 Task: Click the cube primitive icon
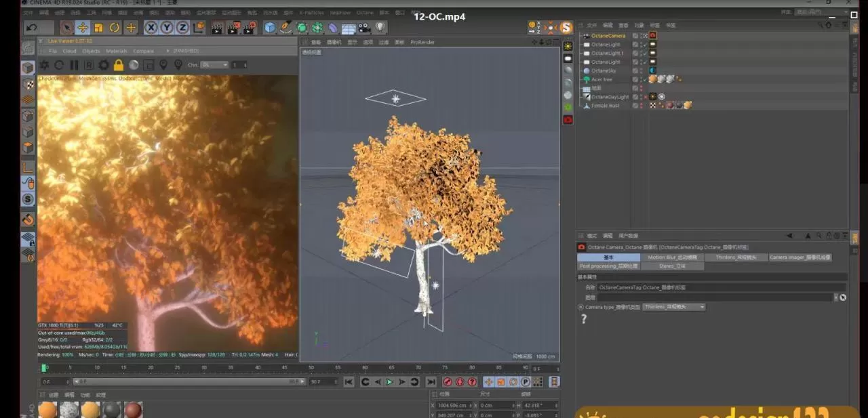(x=270, y=28)
